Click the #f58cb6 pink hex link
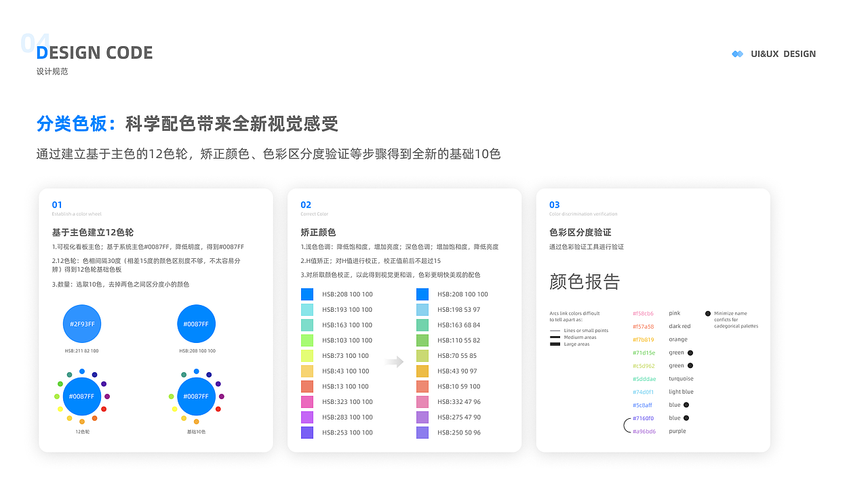Image resolution: width=868 pixels, height=488 pixels. click(643, 313)
